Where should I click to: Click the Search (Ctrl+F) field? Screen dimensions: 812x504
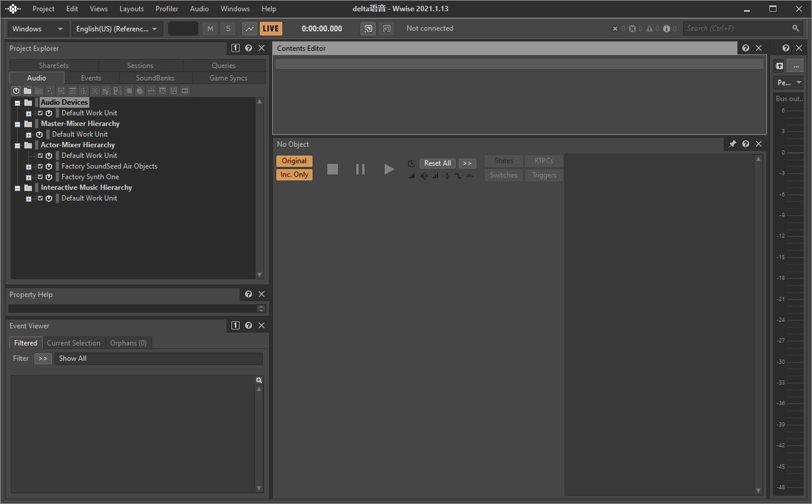737,28
